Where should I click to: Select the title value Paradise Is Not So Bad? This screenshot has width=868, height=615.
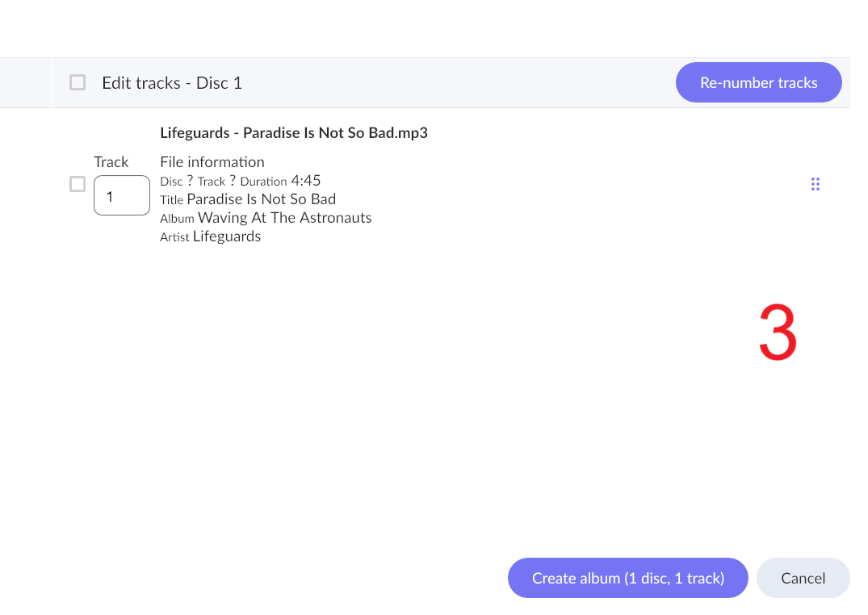tap(262, 199)
